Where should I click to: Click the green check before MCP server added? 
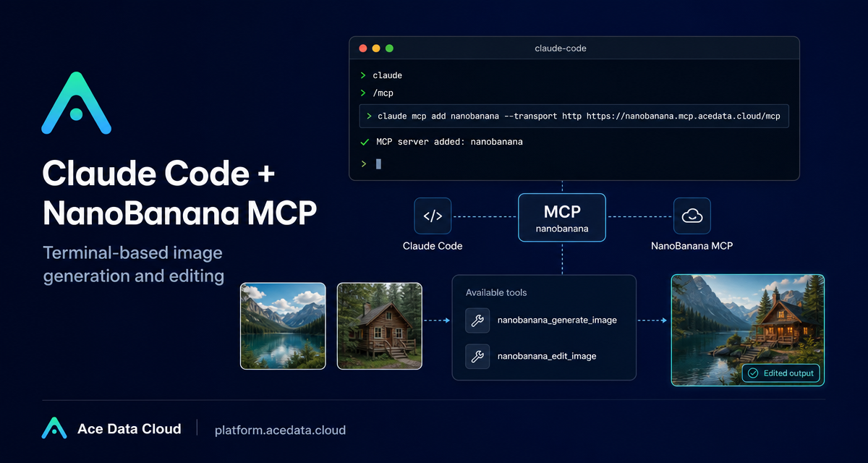click(364, 142)
